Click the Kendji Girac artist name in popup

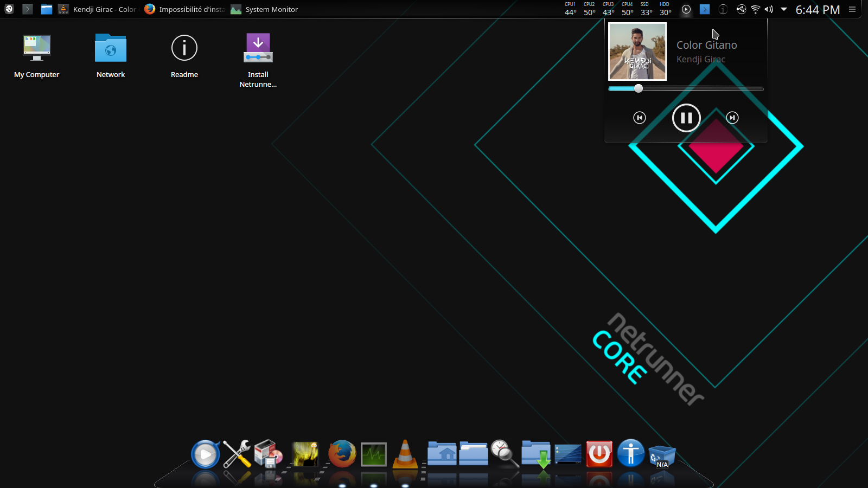700,59
